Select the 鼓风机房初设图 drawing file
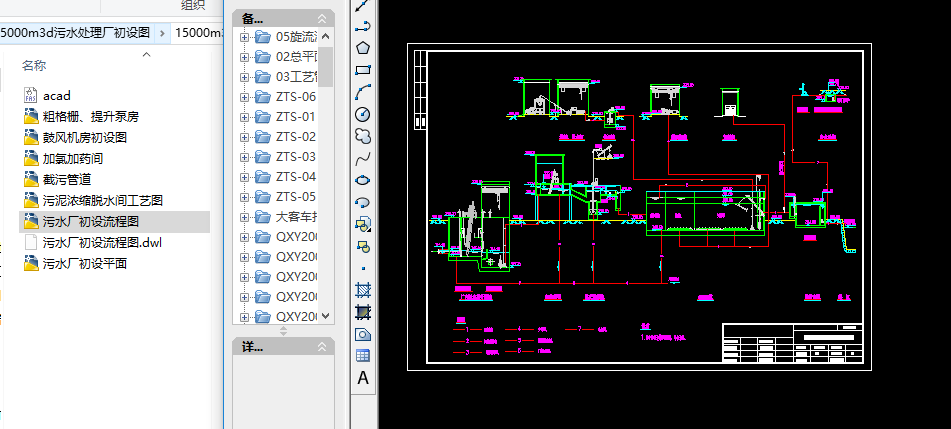951x429 pixels. [x=84, y=137]
